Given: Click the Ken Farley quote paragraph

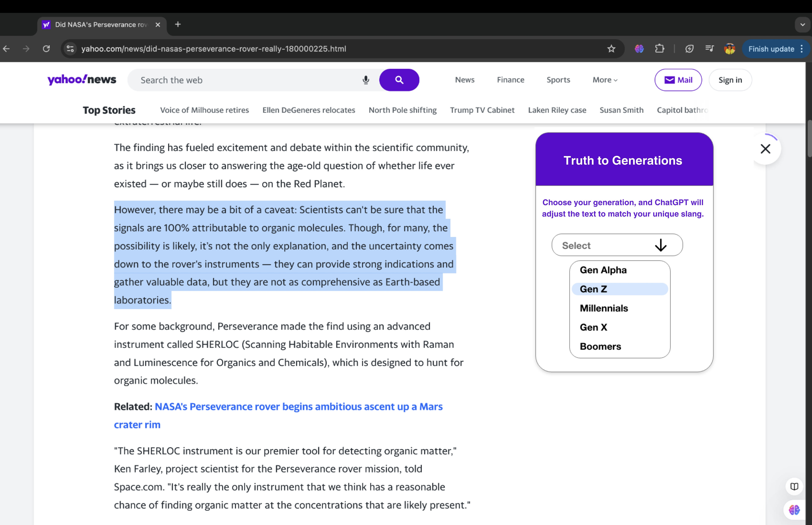Looking at the screenshot, I should tap(292, 478).
